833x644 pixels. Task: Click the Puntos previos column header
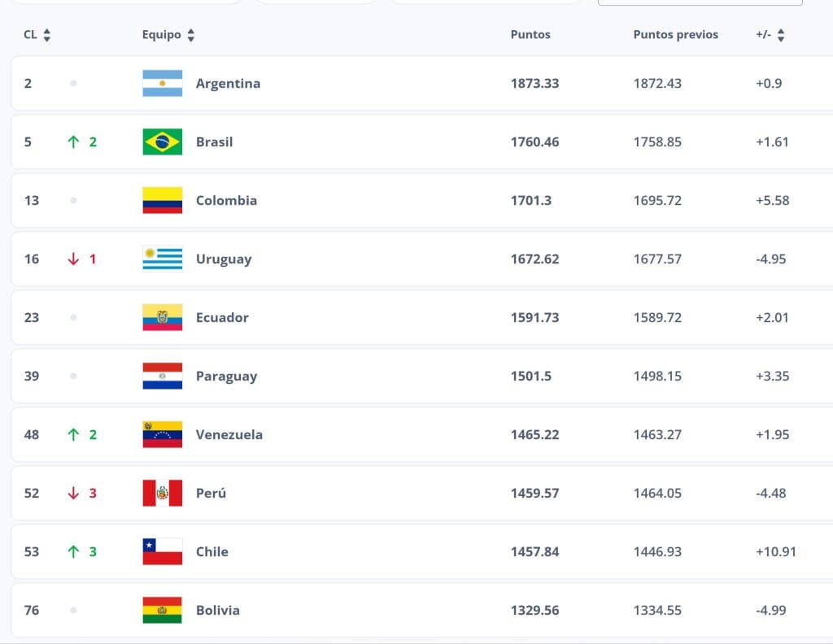(x=675, y=35)
